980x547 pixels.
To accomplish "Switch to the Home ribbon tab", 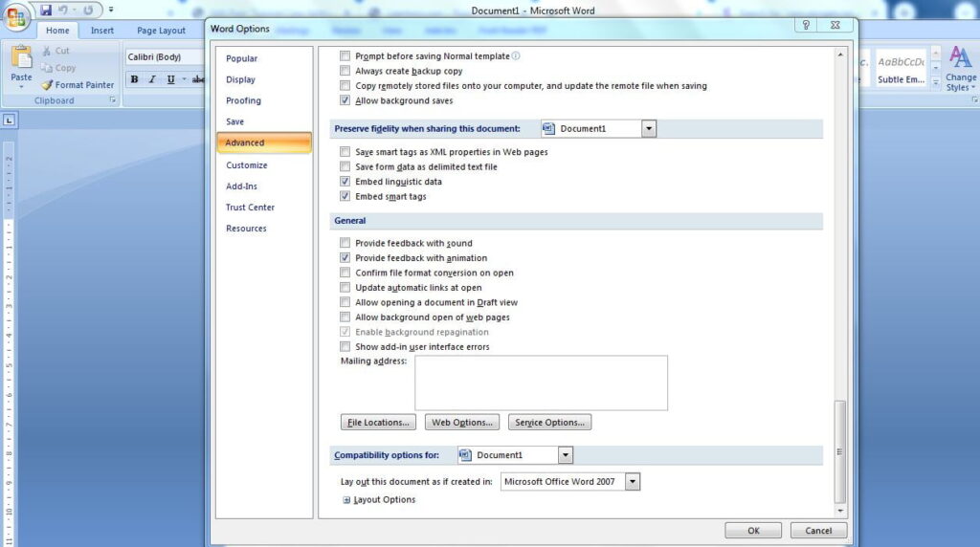I will pos(57,30).
